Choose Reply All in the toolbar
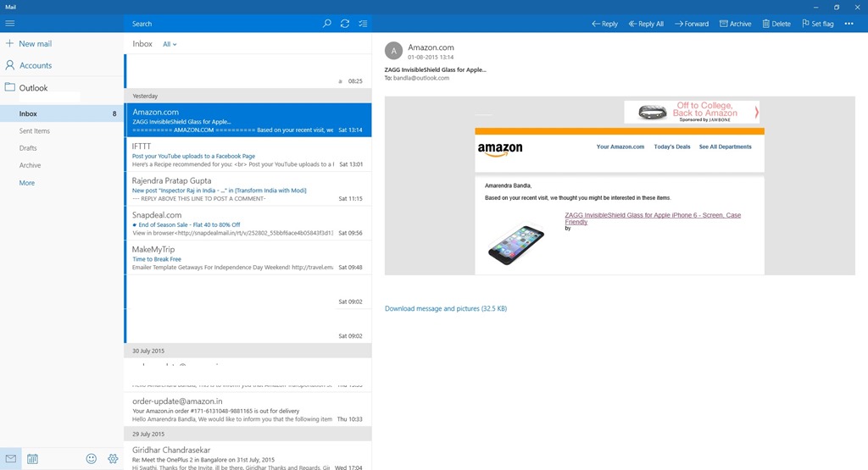 click(x=646, y=24)
